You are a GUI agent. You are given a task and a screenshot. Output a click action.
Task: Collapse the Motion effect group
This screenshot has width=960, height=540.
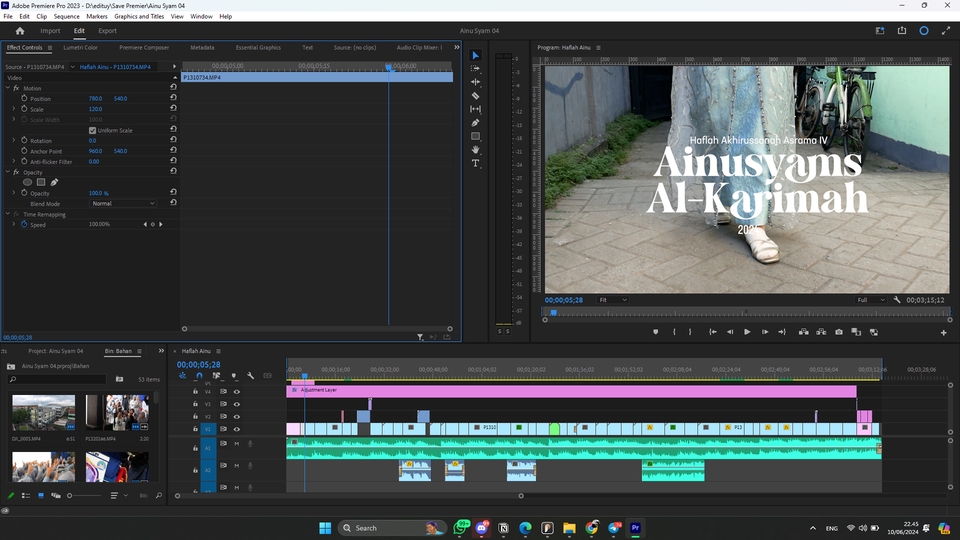click(8, 88)
